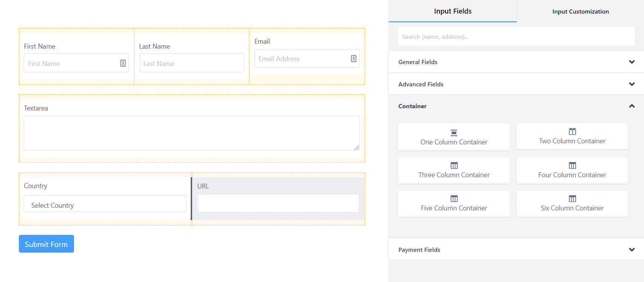Switch to the Input Fields tab
This screenshot has width=644, height=282.
pos(453,11)
